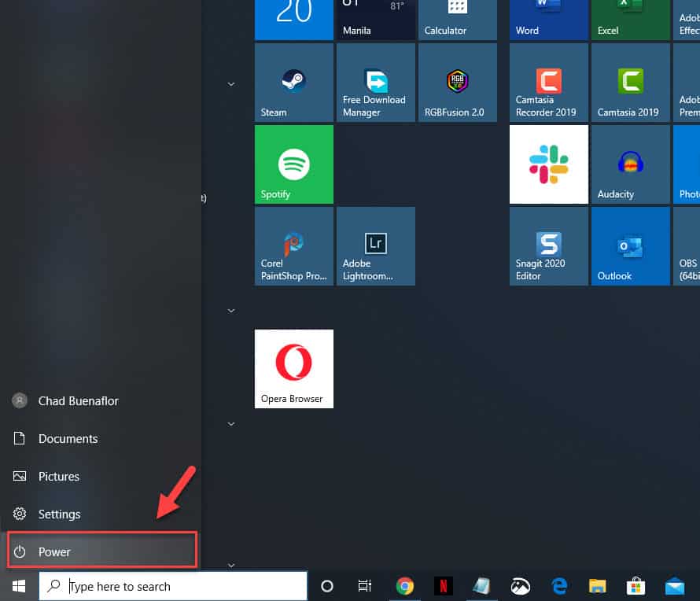Open the Opera Browser tile
700x601 pixels.
point(293,368)
